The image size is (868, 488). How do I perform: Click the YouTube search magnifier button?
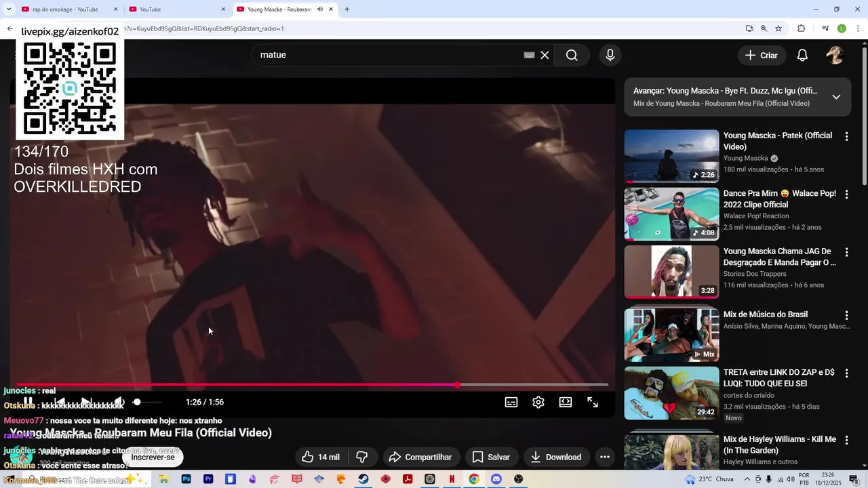[x=572, y=56]
